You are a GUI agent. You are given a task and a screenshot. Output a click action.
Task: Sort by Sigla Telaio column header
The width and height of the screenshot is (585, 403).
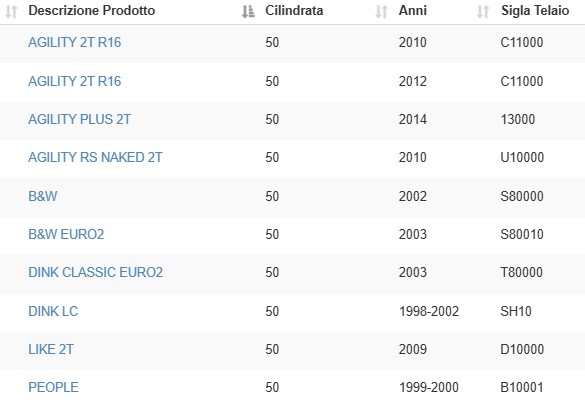click(535, 10)
